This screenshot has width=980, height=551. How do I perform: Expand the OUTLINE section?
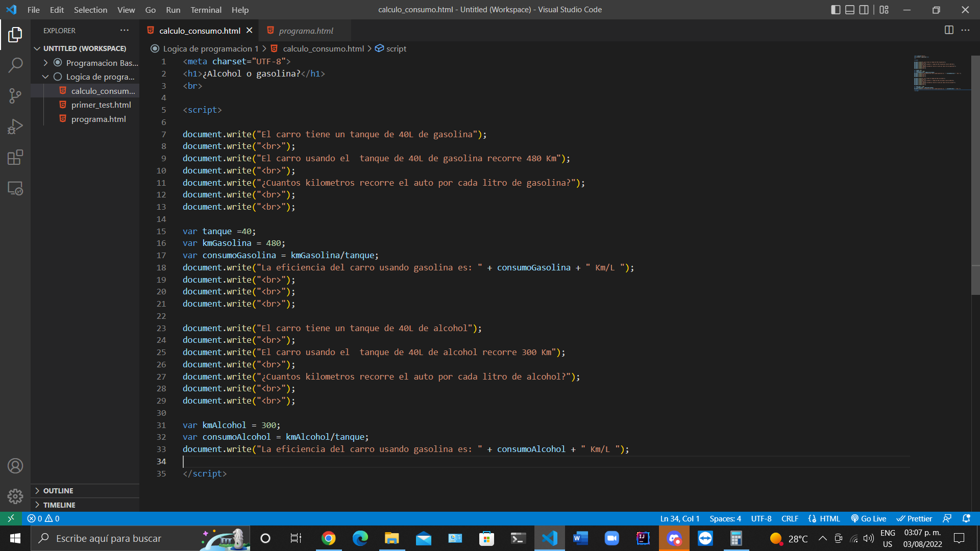pyautogui.click(x=85, y=491)
